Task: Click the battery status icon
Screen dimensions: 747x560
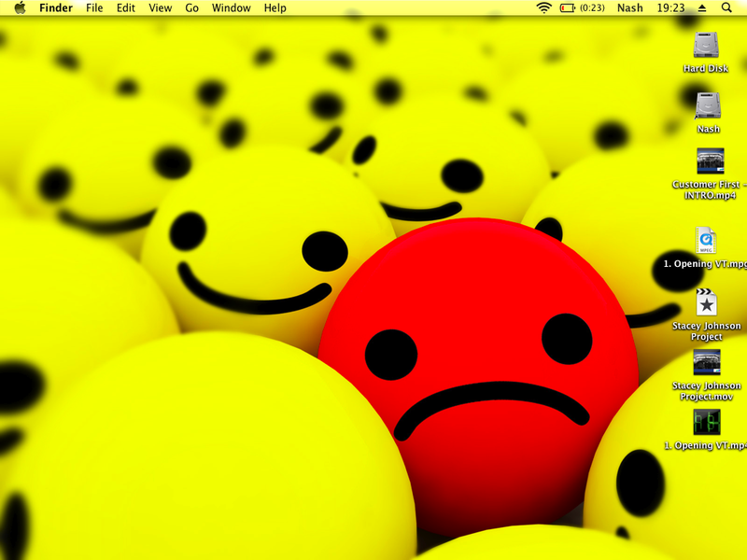Action: click(568, 7)
